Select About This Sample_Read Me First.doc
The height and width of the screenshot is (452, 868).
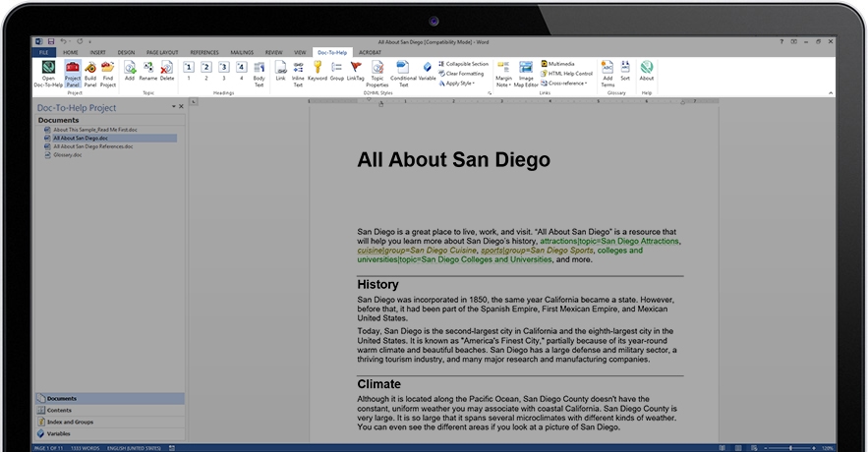pos(95,130)
